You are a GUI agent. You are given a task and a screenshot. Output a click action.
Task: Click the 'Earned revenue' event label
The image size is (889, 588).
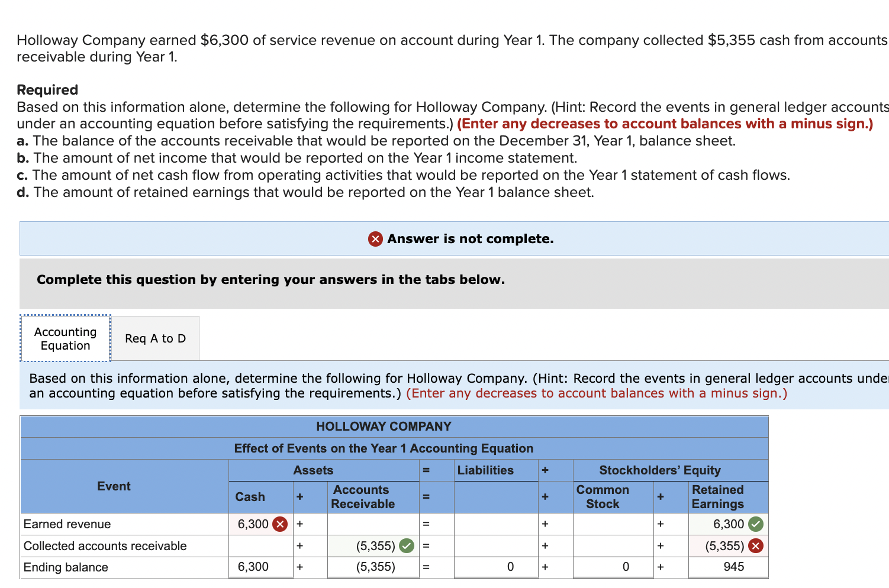(x=67, y=524)
